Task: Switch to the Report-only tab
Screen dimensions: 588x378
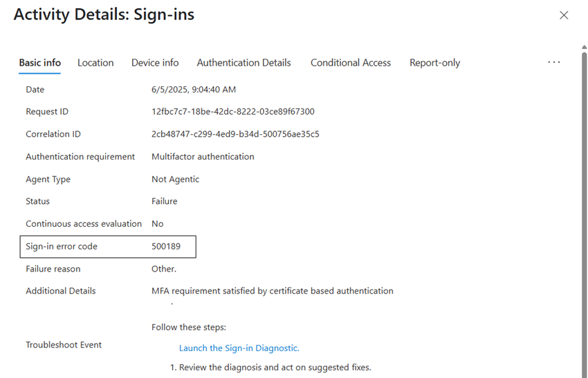Action: pos(434,63)
